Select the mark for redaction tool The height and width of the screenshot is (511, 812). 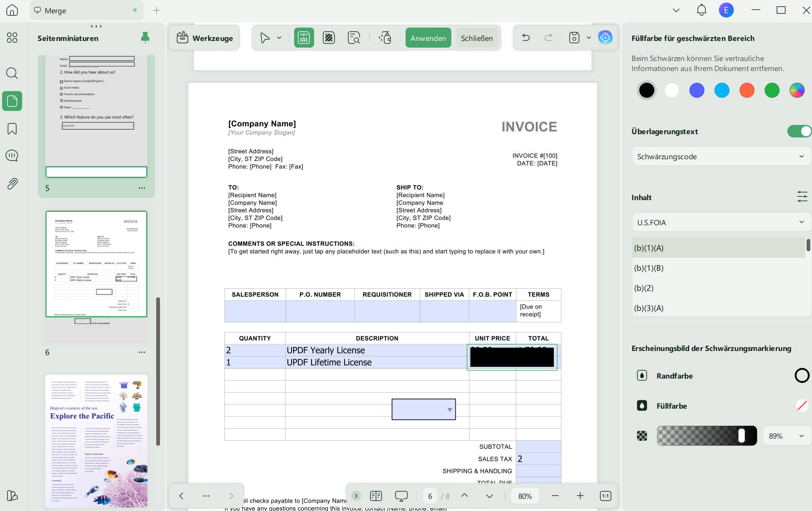304,38
